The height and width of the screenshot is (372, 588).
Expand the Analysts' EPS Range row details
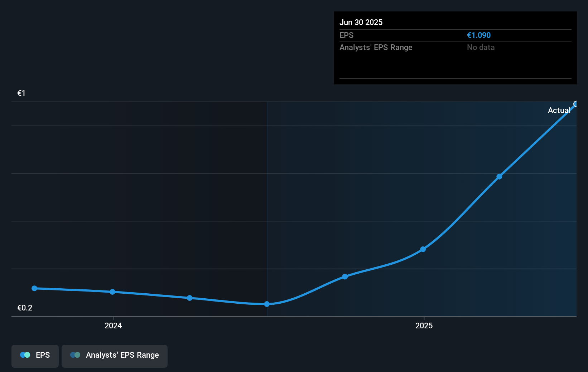click(x=376, y=47)
